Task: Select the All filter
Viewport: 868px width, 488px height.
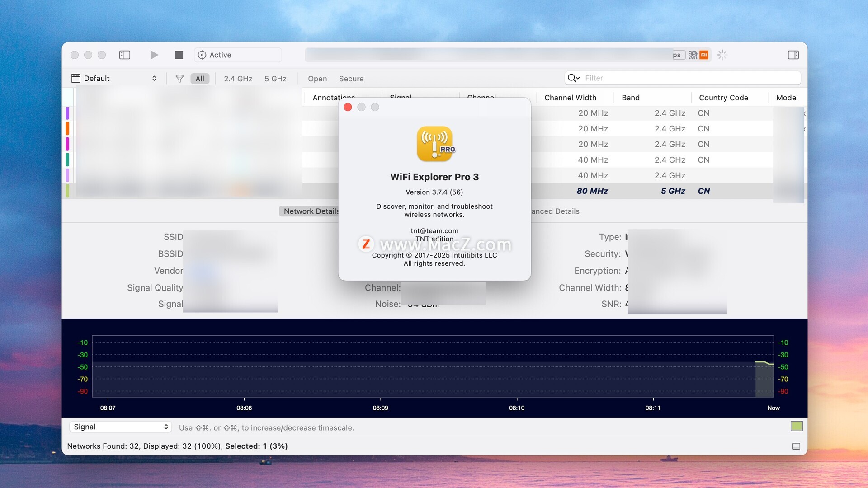Action: (200, 79)
